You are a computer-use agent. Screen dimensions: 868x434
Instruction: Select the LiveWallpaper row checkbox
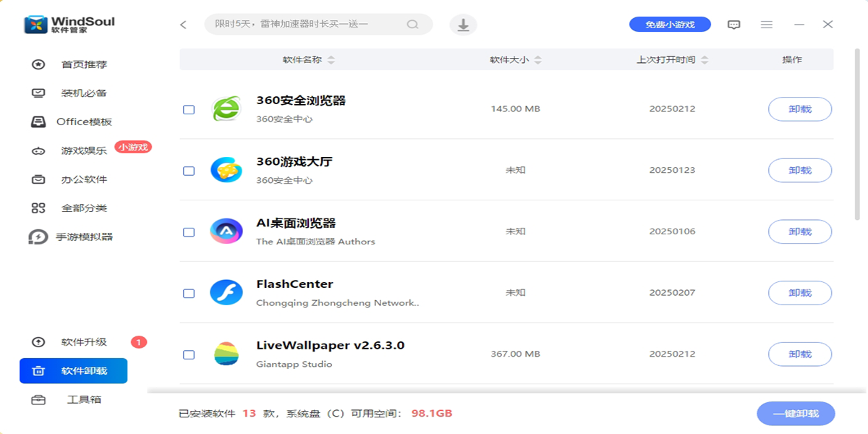point(189,355)
